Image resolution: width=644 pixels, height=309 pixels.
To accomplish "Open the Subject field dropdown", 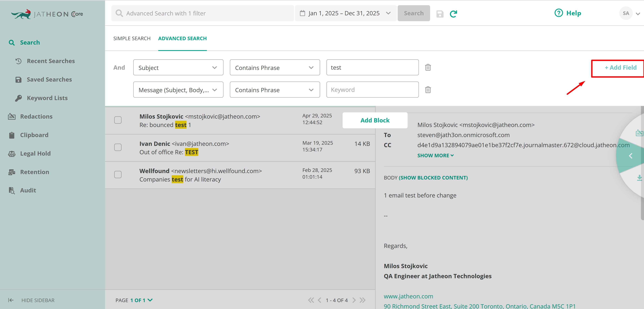I will [178, 68].
